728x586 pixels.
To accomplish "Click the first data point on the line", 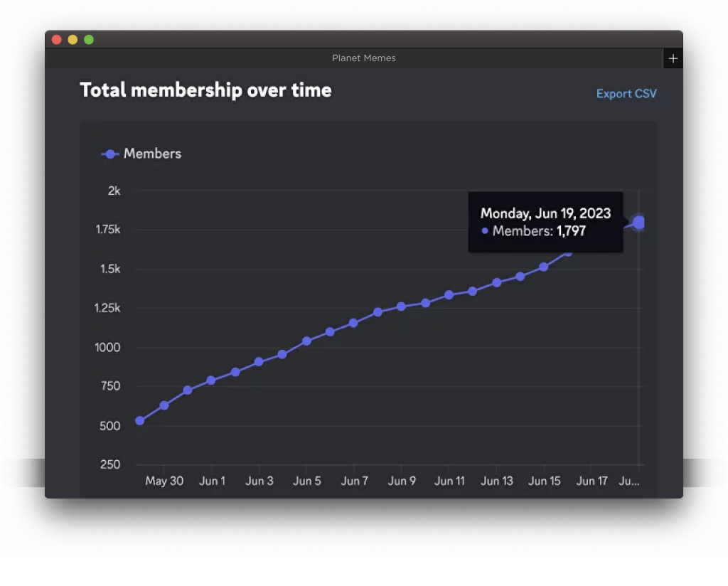I will coord(140,421).
